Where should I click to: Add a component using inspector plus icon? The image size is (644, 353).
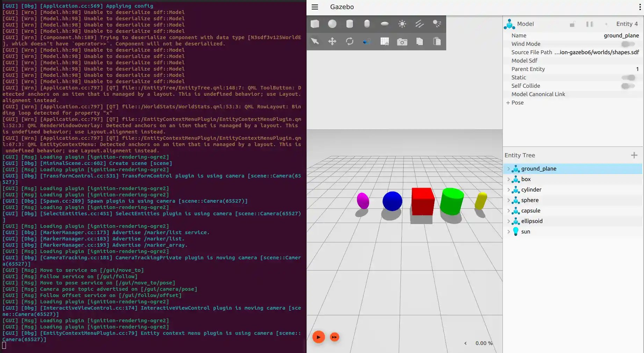[x=606, y=24]
